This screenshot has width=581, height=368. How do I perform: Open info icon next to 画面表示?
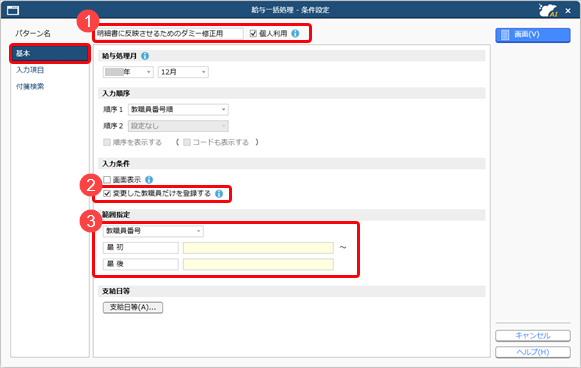click(x=149, y=180)
